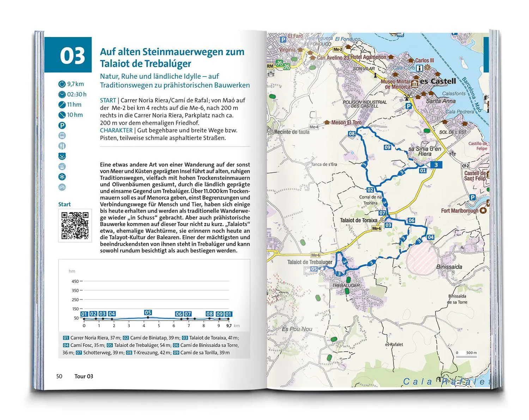Select waypoint 03 on the map
Image resolution: width=529 pixels, height=420 pixels.
pos(388,225)
